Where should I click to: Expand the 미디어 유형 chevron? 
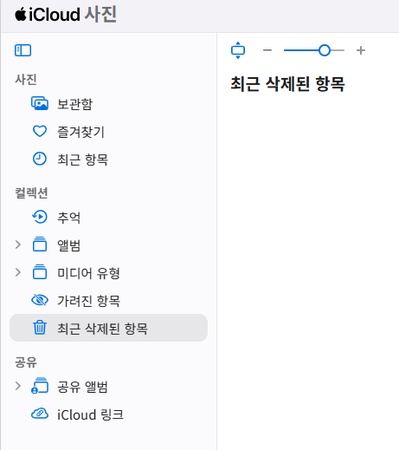[x=18, y=273]
